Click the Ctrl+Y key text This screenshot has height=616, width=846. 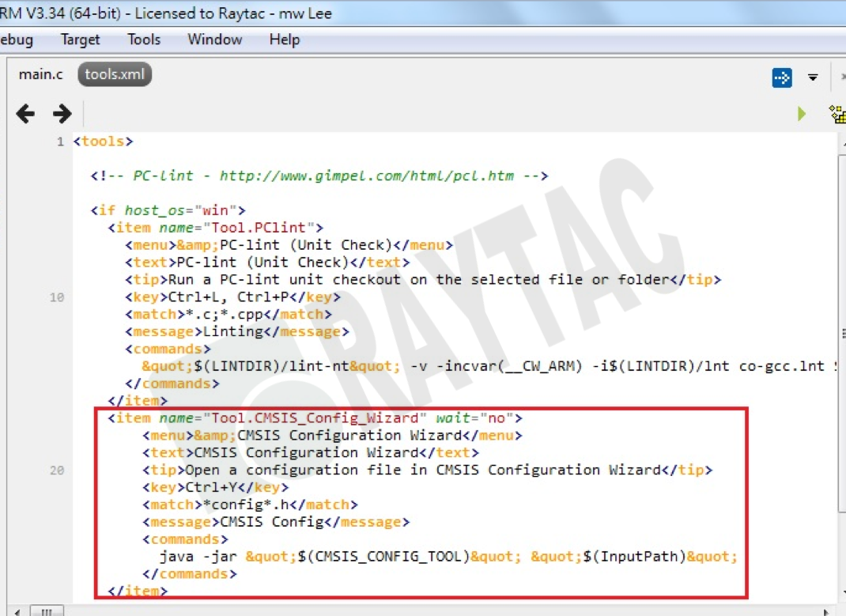coord(210,487)
